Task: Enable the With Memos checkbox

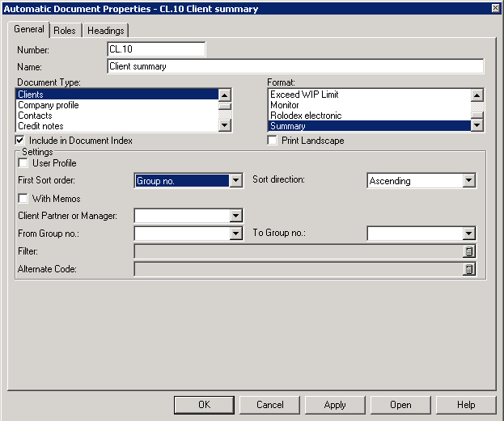Action: pos(23,199)
